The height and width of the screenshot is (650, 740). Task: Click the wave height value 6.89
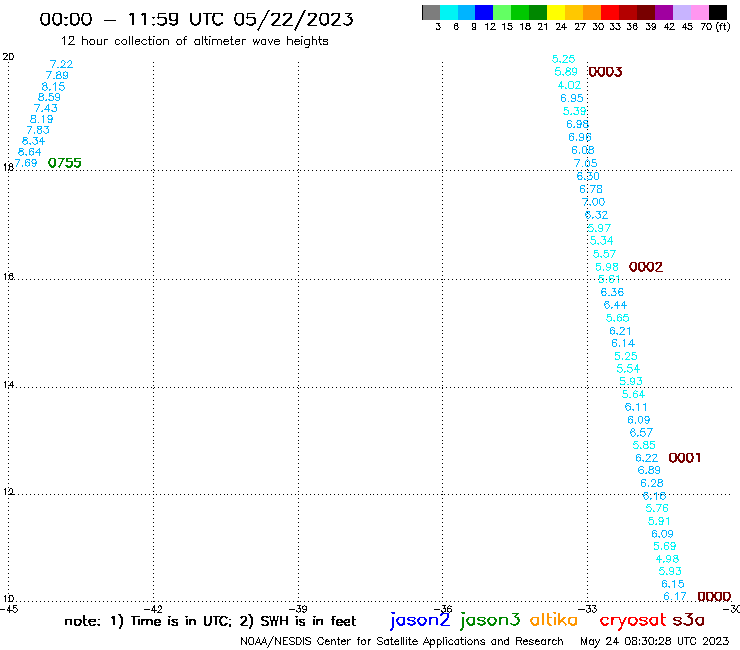click(x=649, y=470)
